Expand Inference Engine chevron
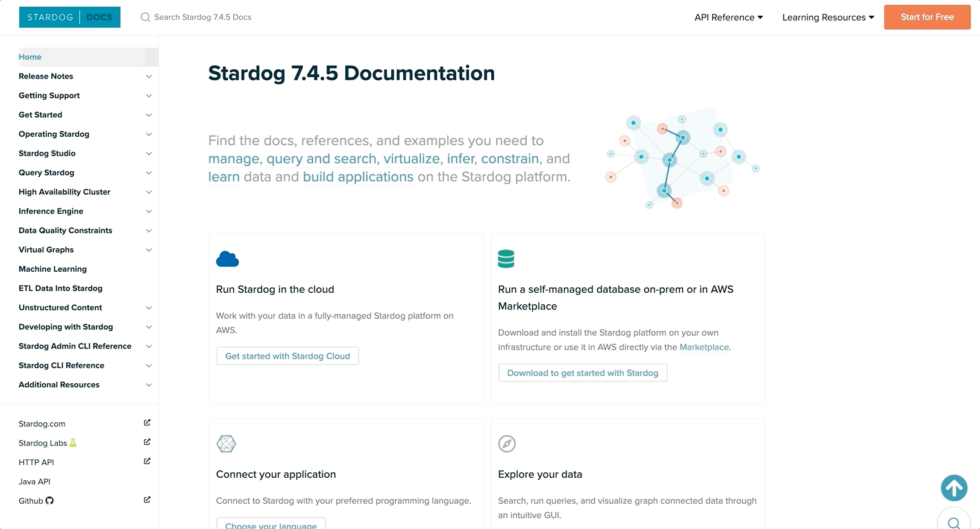This screenshot has width=980, height=529. click(149, 211)
